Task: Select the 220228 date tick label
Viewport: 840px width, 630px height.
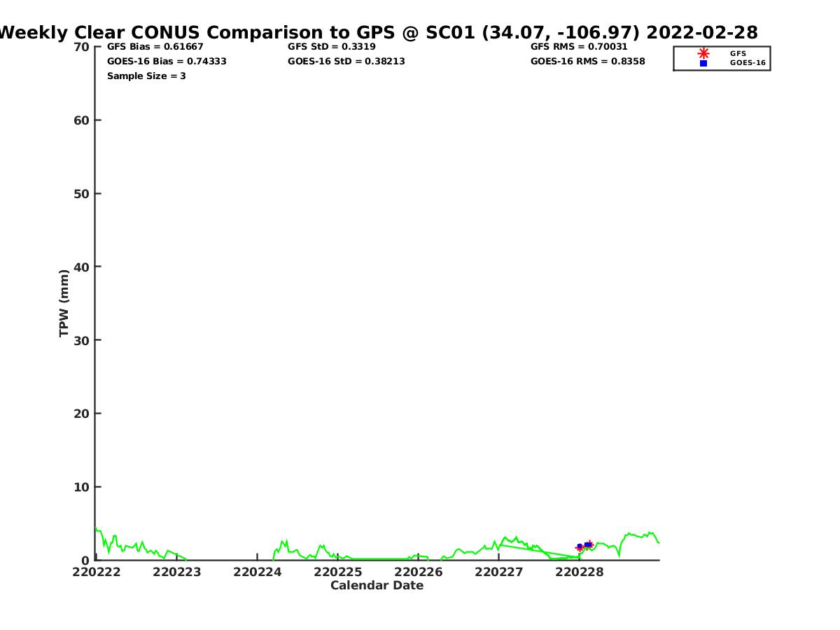Action: (579, 572)
